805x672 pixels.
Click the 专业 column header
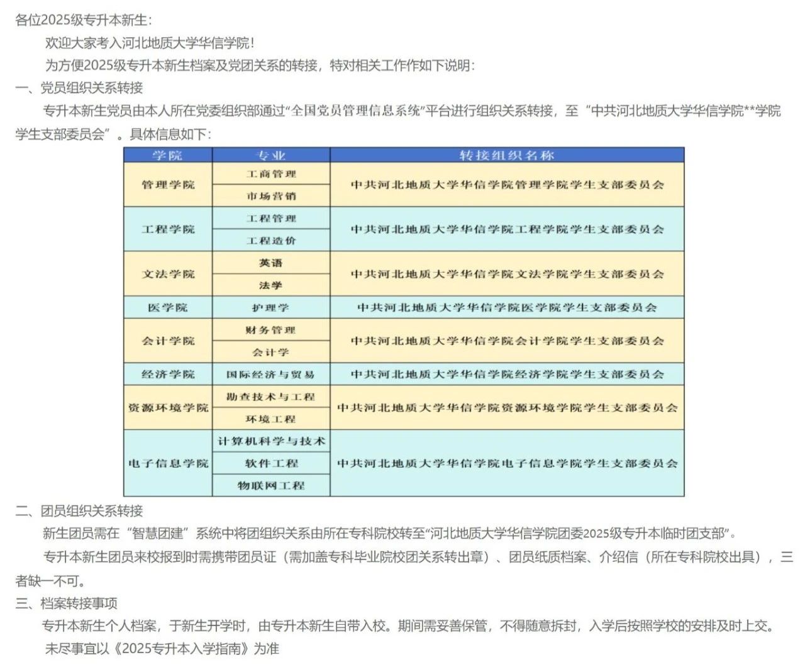point(271,155)
